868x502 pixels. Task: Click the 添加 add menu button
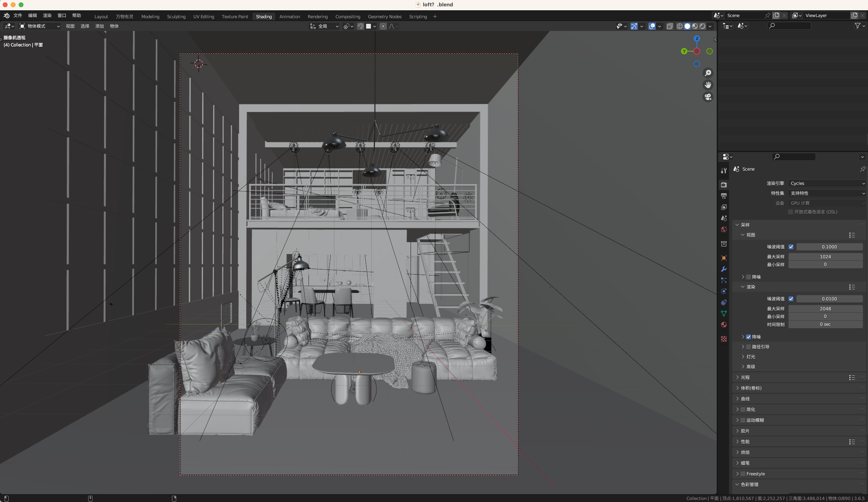coord(99,26)
